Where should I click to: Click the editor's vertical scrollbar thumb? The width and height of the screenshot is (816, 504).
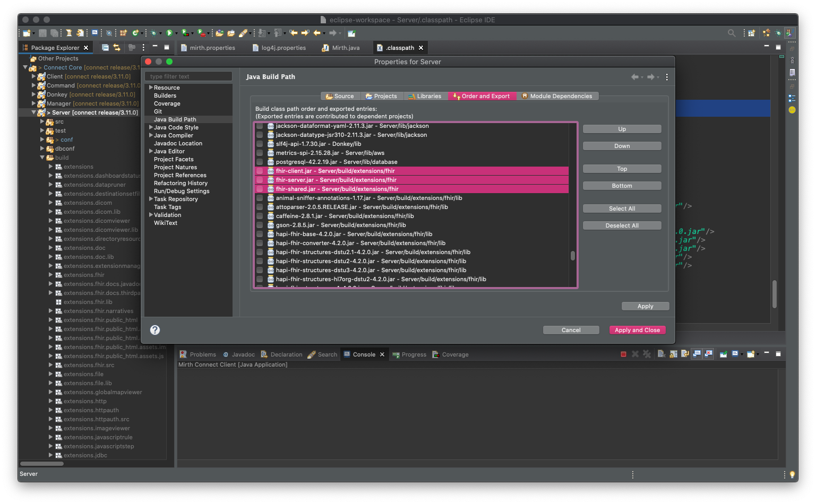click(x=775, y=294)
